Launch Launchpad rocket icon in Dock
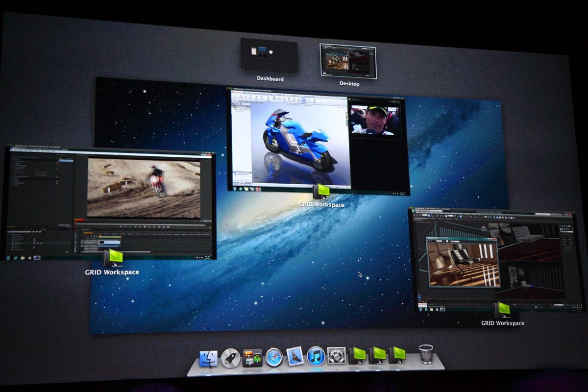Image resolution: width=588 pixels, height=392 pixels. click(x=230, y=358)
